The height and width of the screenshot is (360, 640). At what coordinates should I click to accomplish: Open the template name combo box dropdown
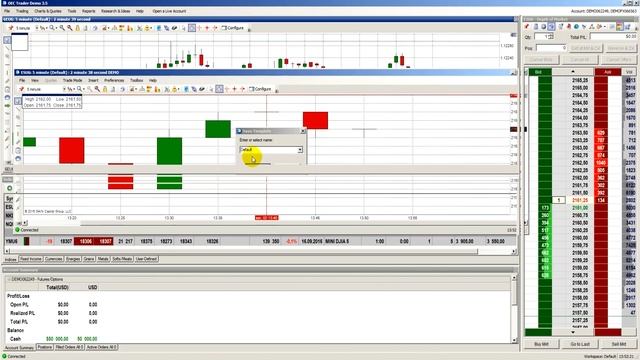(300, 150)
